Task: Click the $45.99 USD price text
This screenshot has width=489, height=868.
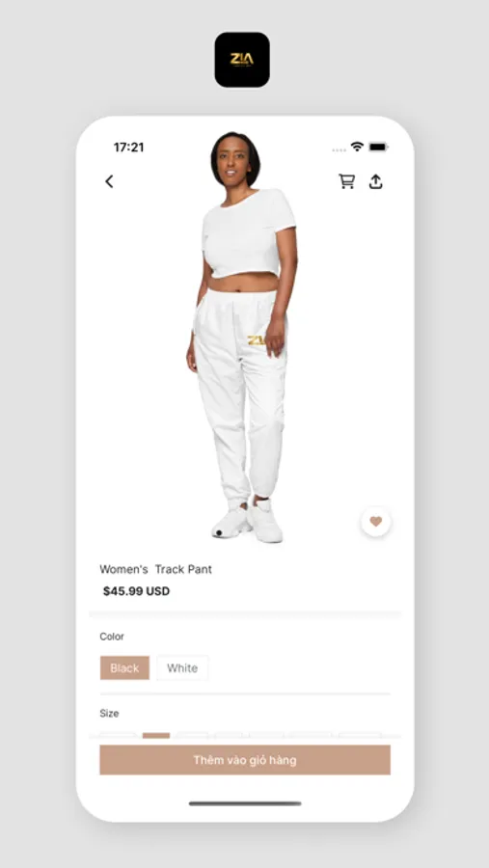Action: click(x=136, y=591)
